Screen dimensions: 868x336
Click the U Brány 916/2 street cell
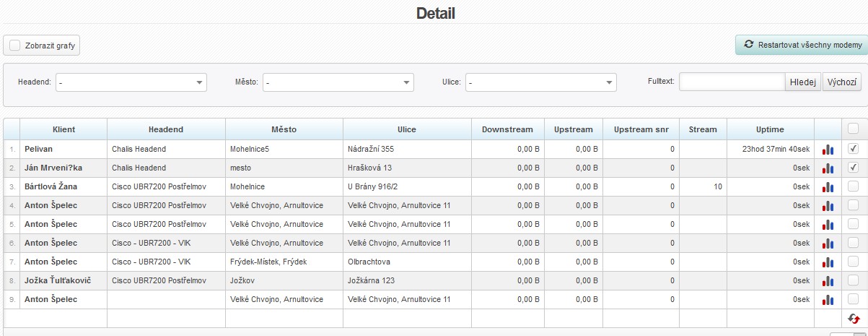click(407, 186)
